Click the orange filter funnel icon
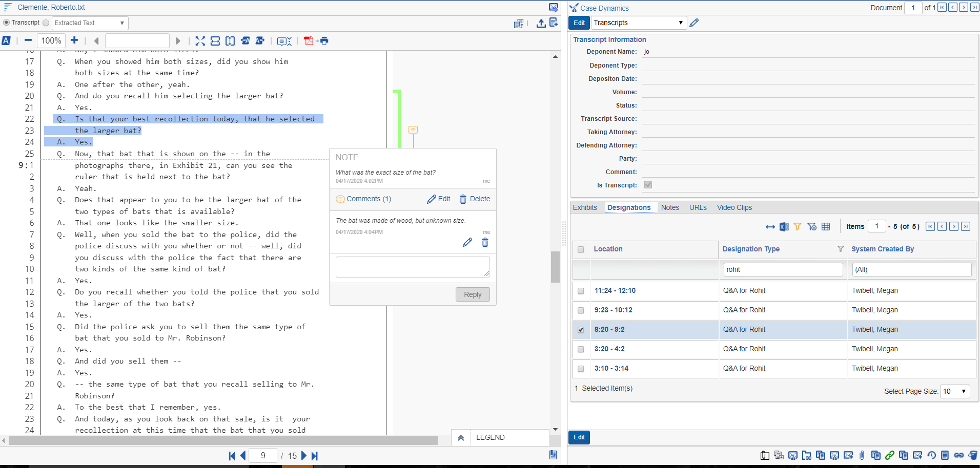 [797, 227]
